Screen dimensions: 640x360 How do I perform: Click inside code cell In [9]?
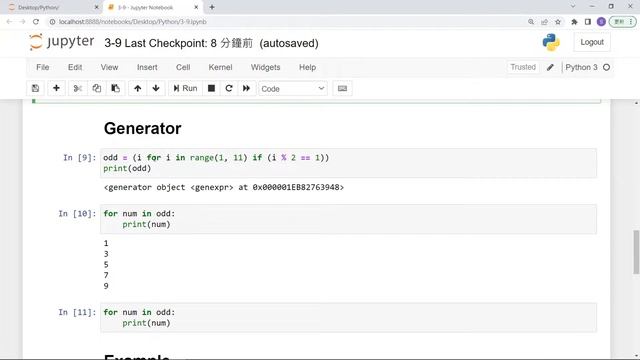[348, 163]
